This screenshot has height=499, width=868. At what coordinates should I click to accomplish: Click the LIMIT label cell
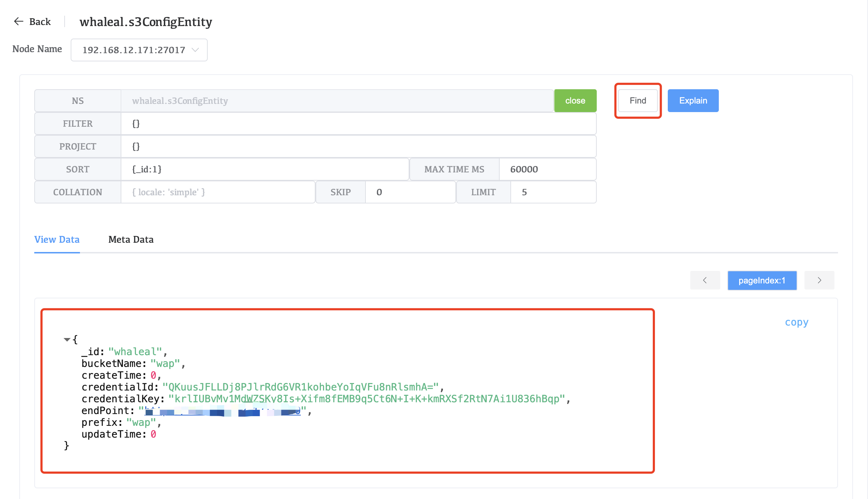coord(483,192)
